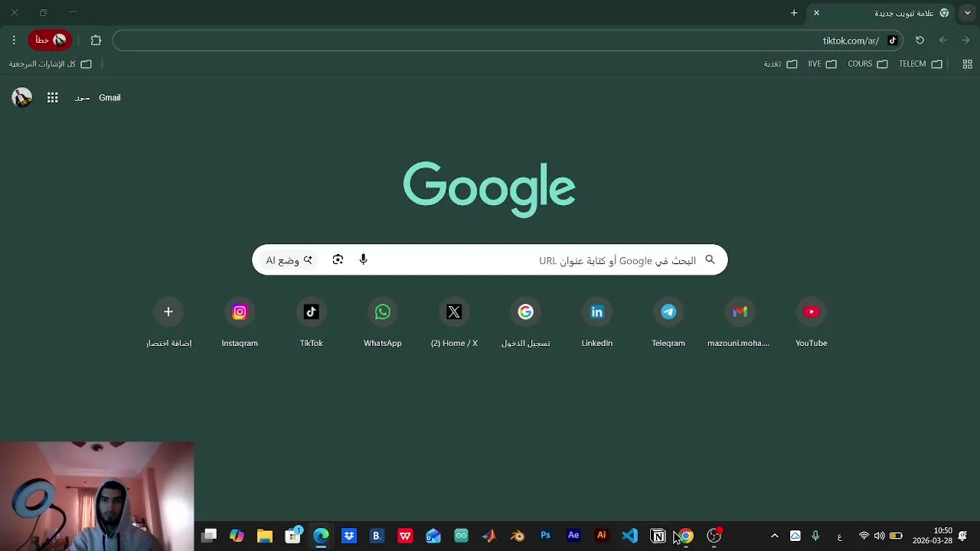Open WPS Office from the taskbar
Viewport: 980px width, 551px height.
(x=405, y=536)
